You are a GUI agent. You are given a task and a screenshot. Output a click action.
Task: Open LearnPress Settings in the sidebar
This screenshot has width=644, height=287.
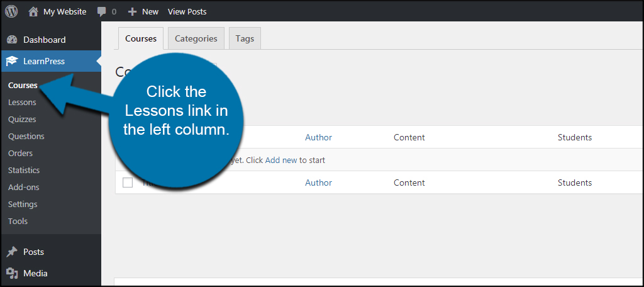[23, 204]
